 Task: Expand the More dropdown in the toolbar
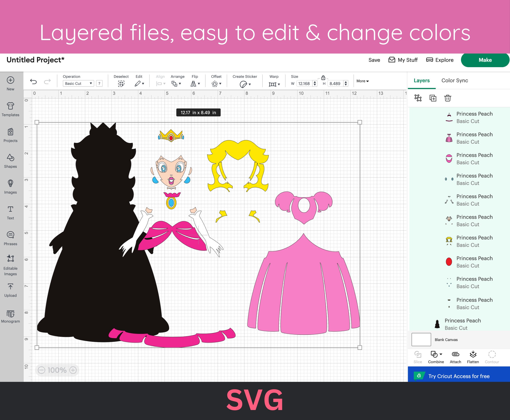coord(362,81)
